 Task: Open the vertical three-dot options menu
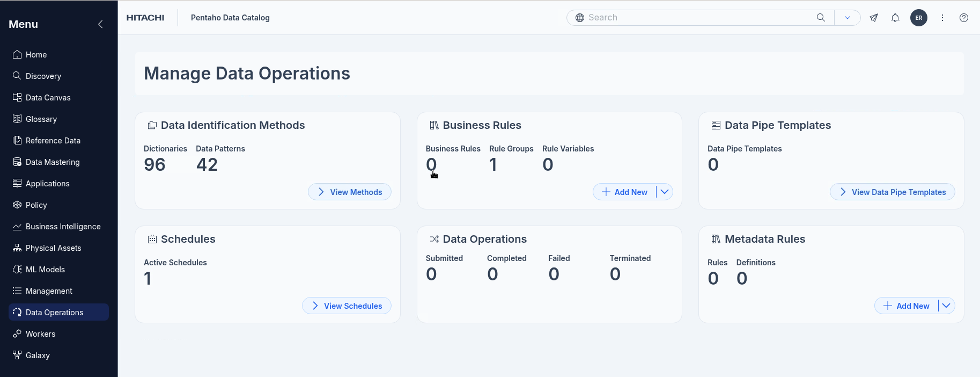pos(942,18)
